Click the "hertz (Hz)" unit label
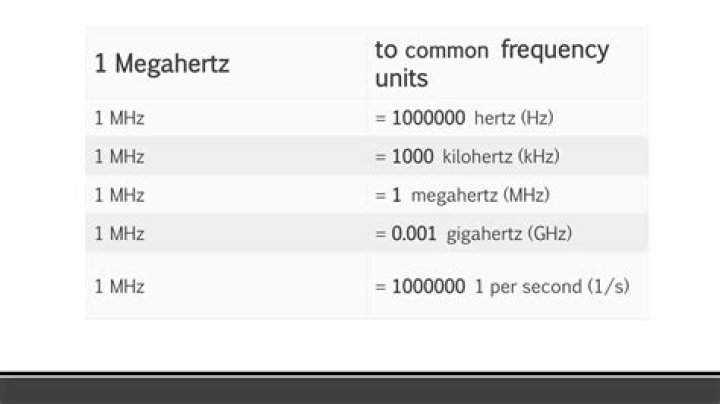The image size is (720, 404). click(514, 118)
